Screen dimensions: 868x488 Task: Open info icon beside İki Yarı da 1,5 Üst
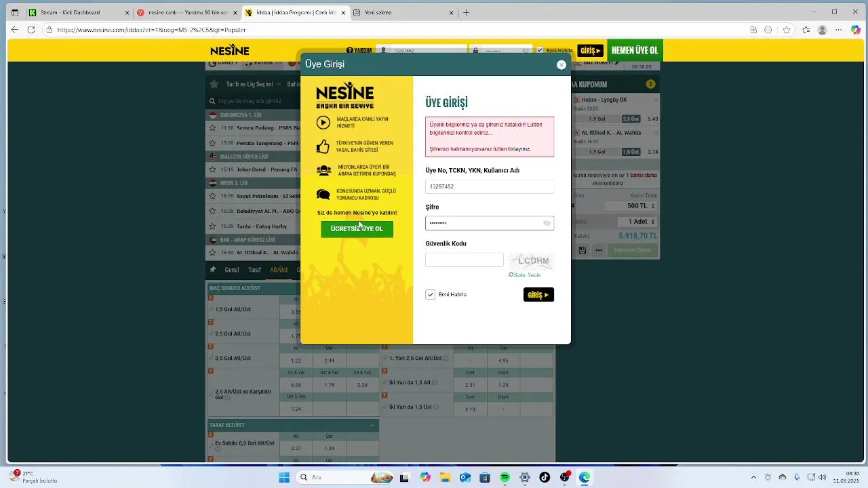tap(435, 407)
